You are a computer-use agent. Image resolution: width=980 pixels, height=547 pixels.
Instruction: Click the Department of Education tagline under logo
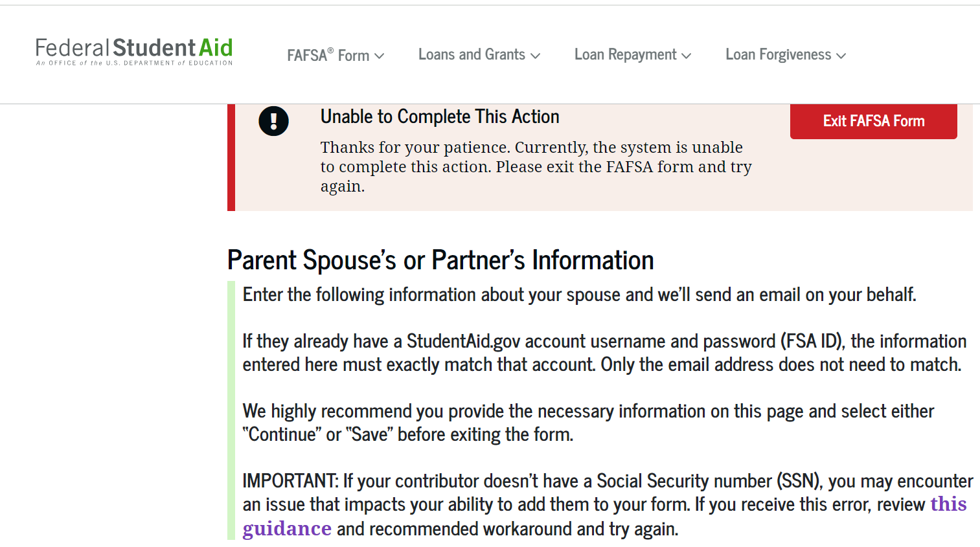pos(134,63)
